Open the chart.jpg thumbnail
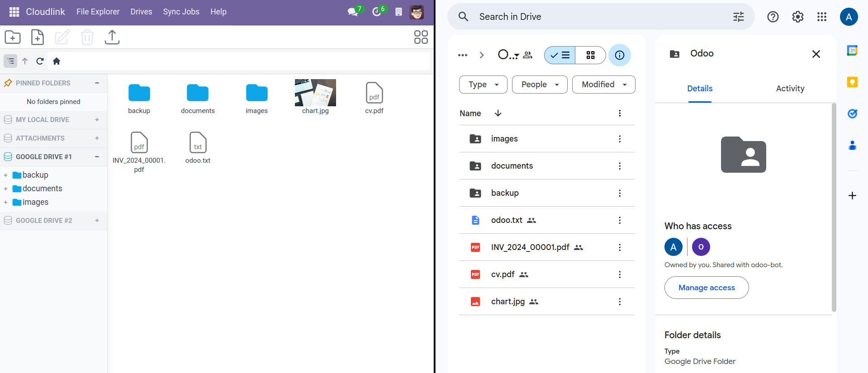Viewport: 868px width, 373px height. pyautogui.click(x=315, y=93)
